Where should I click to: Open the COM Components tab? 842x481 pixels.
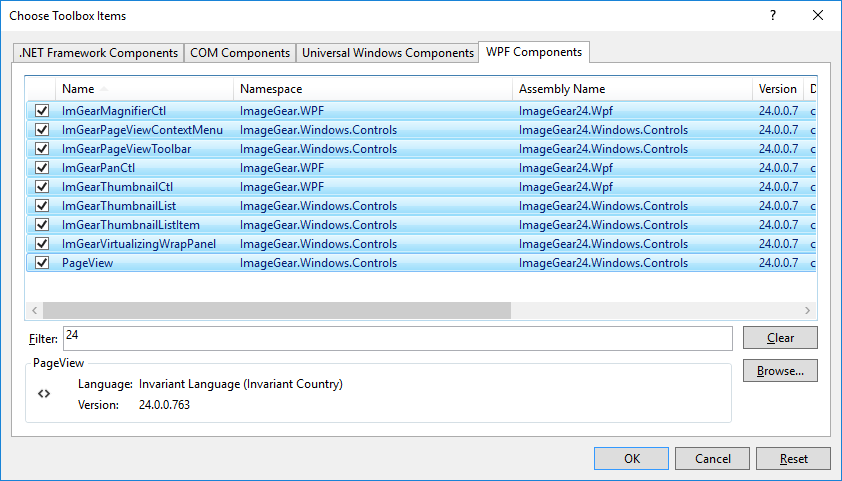(240, 53)
